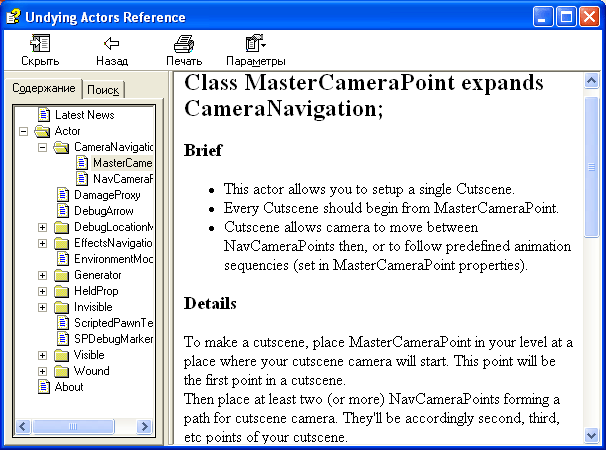The height and width of the screenshot is (450, 606).
Task: Open the About topic
Action: tap(69, 387)
